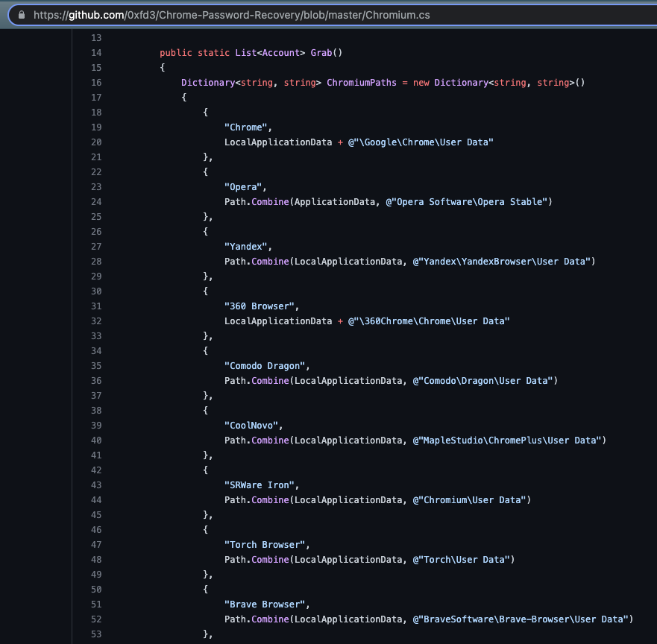Click line number 44

96,500
